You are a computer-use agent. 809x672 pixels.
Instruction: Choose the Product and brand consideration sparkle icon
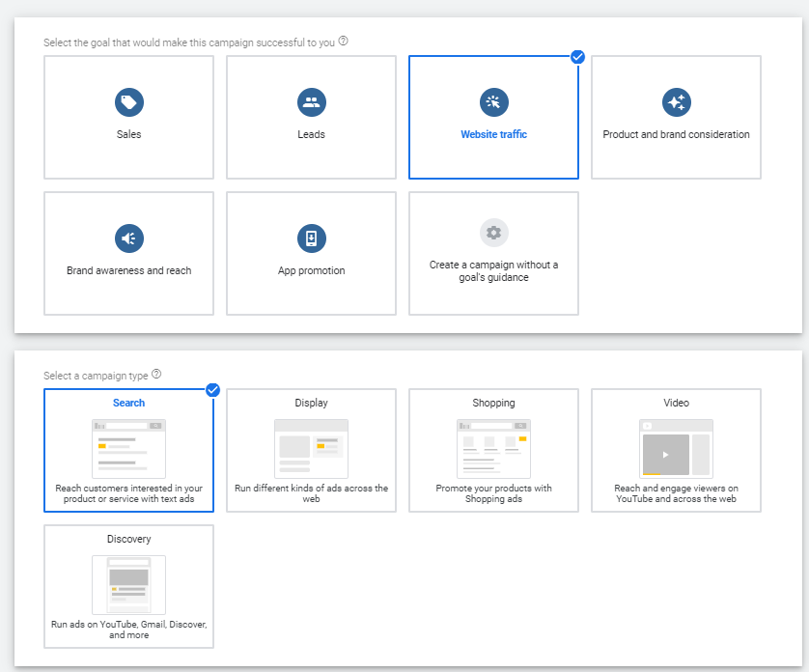pos(676,102)
